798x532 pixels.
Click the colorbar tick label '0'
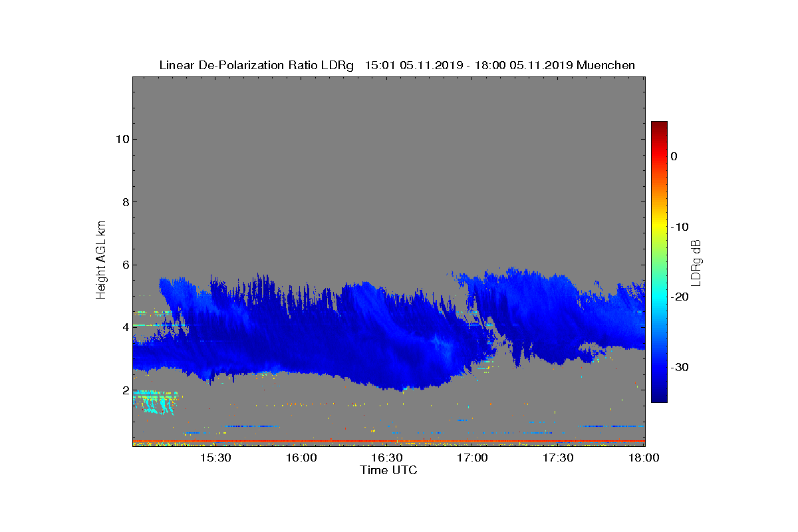tap(674, 156)
